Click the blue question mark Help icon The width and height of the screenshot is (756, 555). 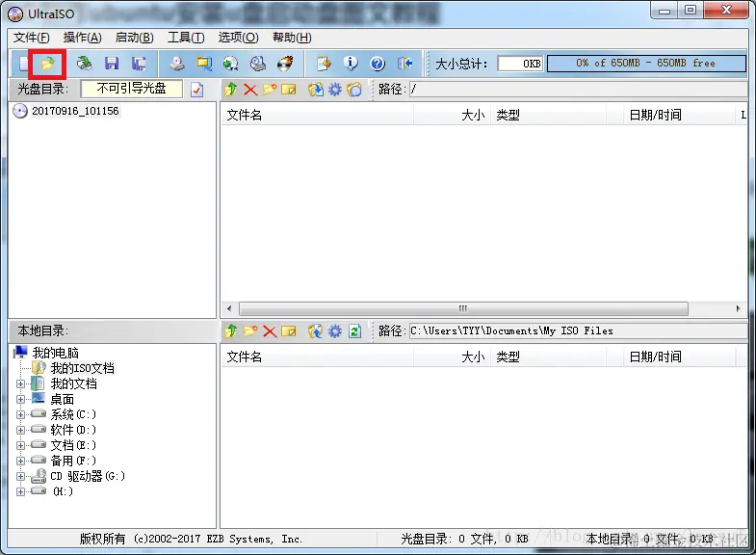pos(378,64)
